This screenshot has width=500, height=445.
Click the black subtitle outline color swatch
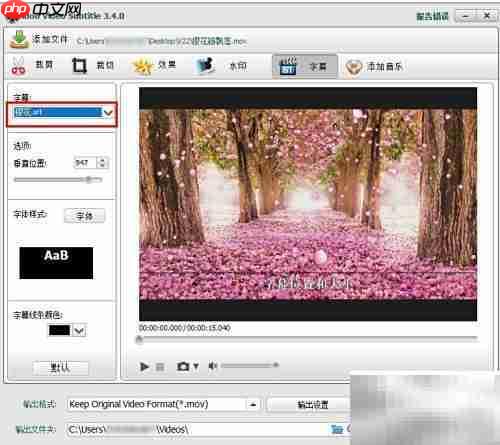[x=59, y=330]
